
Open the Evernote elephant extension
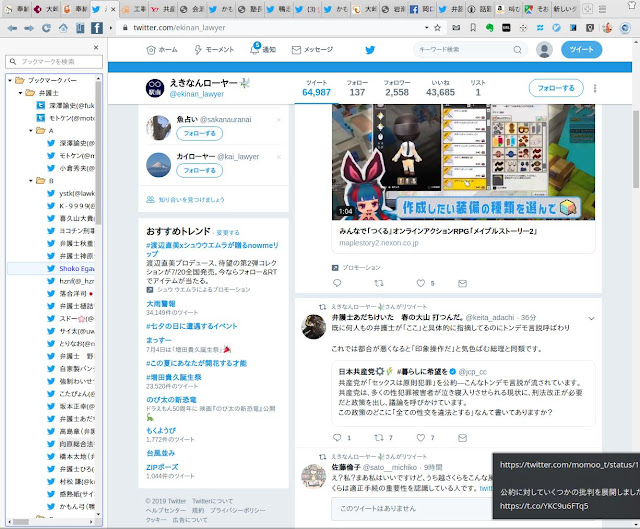(x=489, y=28)
